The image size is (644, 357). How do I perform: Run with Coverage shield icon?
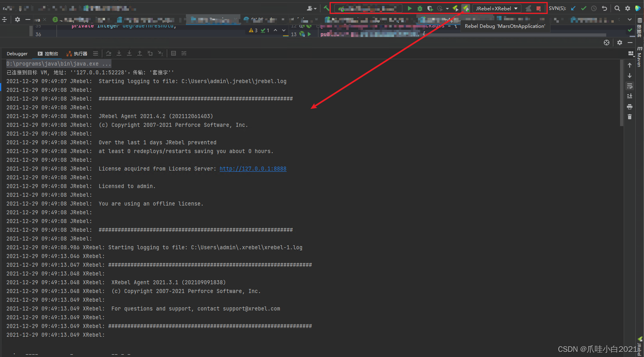(x=430, y=8)
